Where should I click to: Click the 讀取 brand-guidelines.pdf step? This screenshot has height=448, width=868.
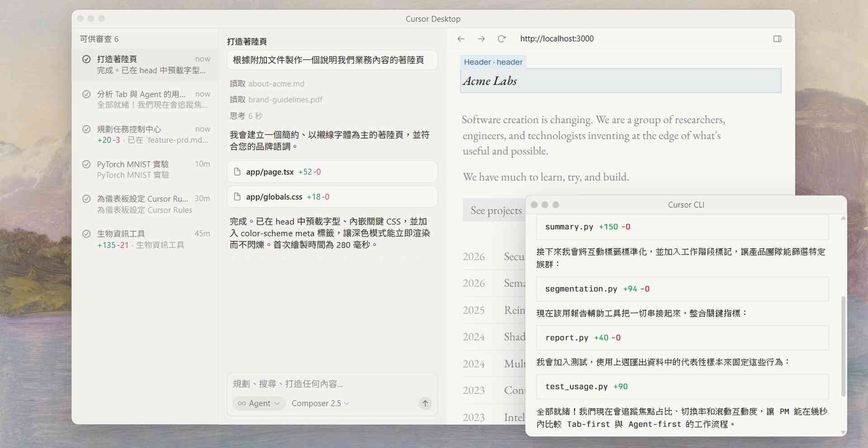point(276,99)
